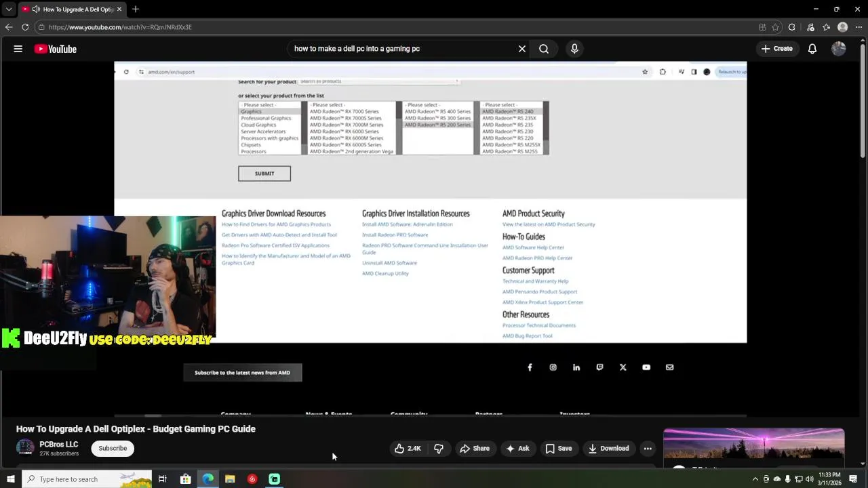
Task: Open the network tray icon
Action: (799, 479)
